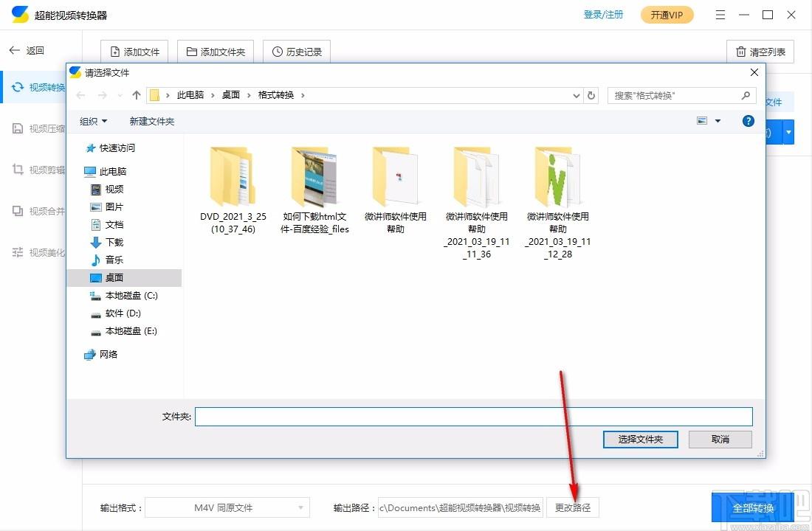Select 视频转换 in the sidebar

tap(39, 87)
